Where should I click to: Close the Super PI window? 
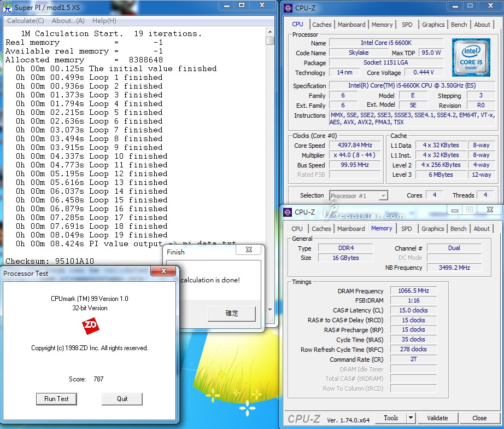point(262,5)
